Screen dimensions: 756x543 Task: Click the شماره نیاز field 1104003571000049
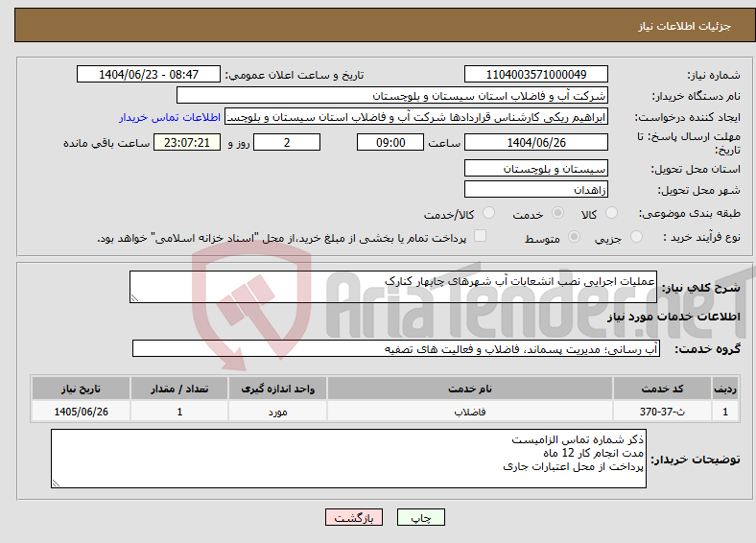[x=535, y=74]
